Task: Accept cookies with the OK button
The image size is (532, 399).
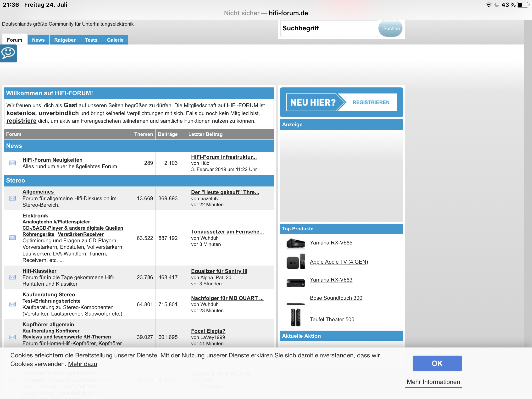Action: pos(437,363)
